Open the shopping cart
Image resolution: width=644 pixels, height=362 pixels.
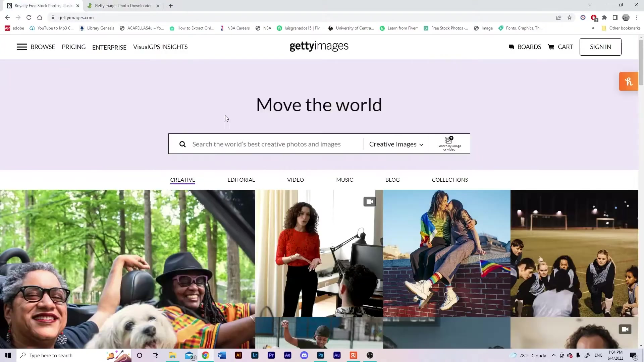[560, 47]
